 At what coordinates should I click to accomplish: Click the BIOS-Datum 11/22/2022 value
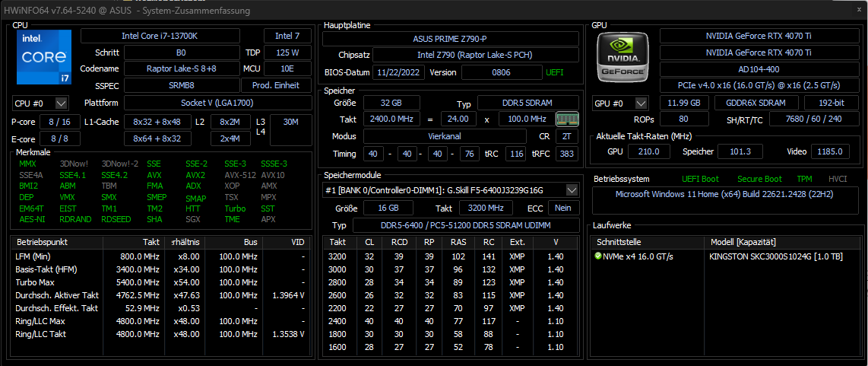(x=398, y=72)
